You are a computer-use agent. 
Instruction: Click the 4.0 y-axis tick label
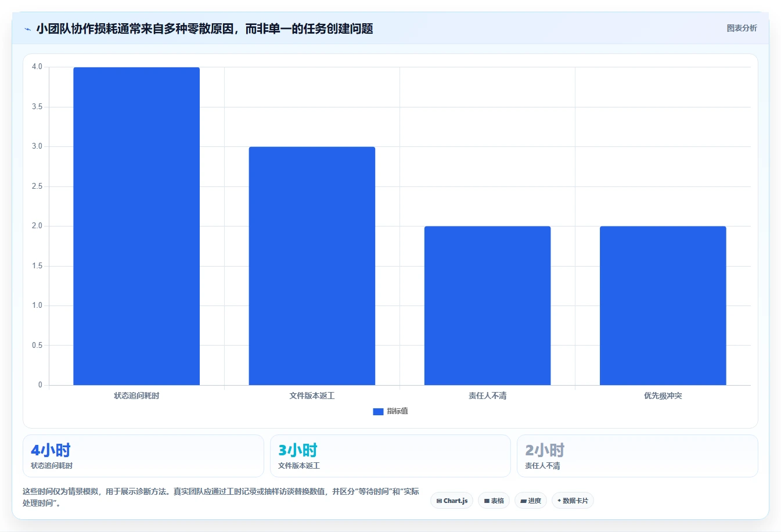(x=37, y=67)
